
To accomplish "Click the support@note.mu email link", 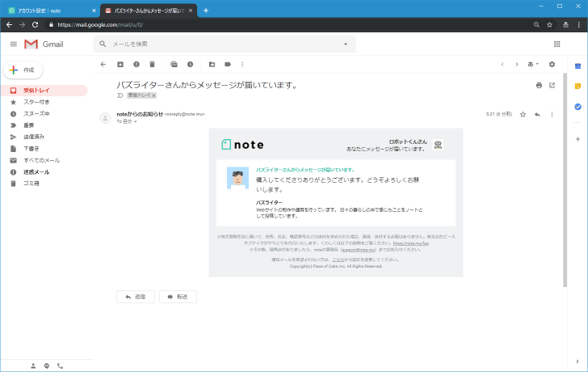I will tap(358, 250).
